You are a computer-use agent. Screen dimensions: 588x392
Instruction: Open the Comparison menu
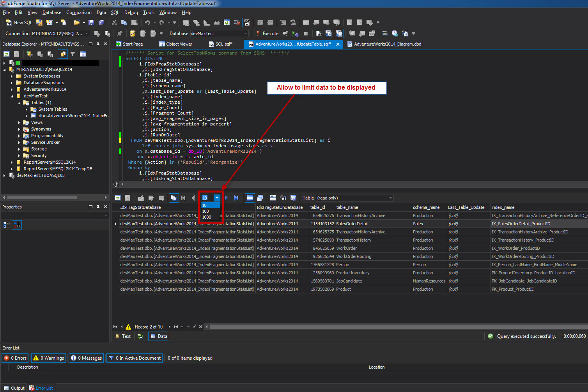pos(79,12)
